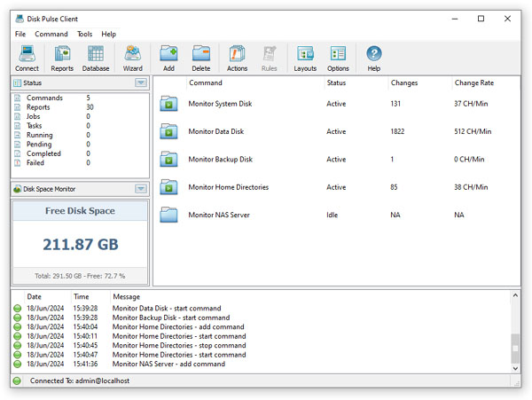Select the Monitor Backup Disk command
Viewport: 532px width, 400px height.
(x=221, y=160)
